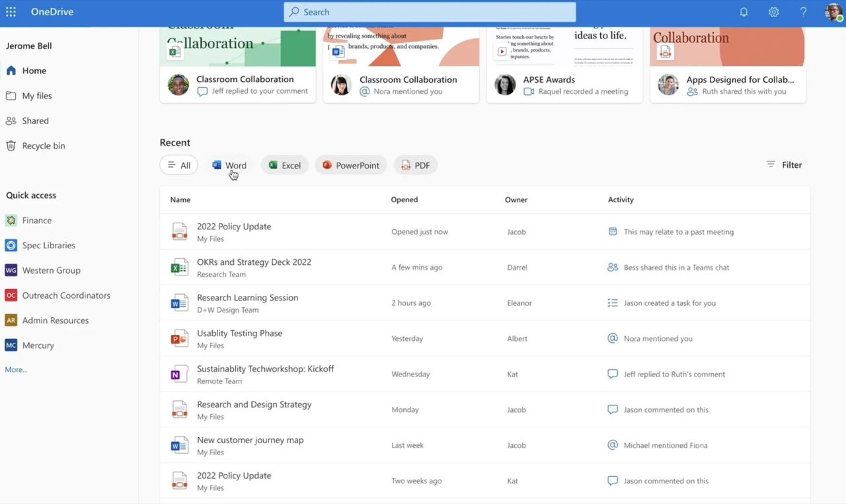Screen dimensions: 846x504
Task: Enable the PDF file filter
Action: [x=415, y=164]
